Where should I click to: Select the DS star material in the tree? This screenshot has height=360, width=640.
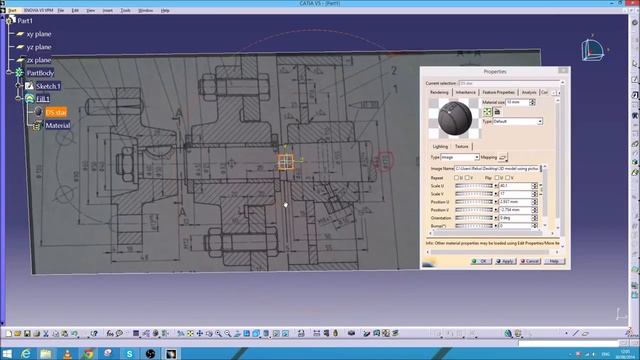click(x=56, y=112)
